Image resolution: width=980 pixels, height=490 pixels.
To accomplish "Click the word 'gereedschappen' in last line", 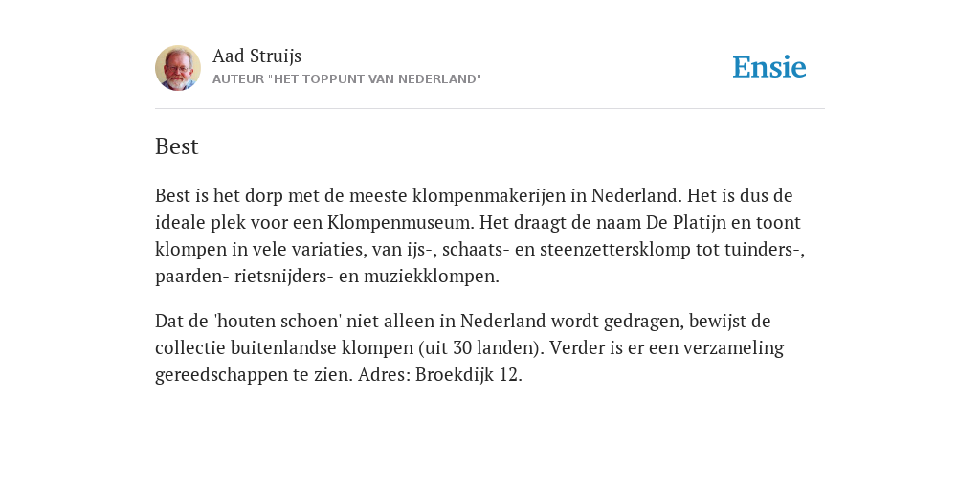I will 222,374.
